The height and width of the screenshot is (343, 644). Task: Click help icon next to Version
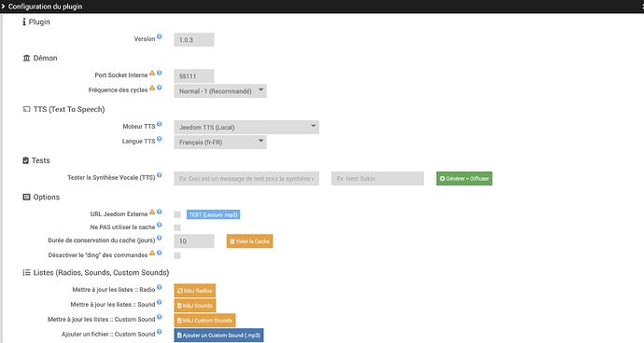point(160,36)
